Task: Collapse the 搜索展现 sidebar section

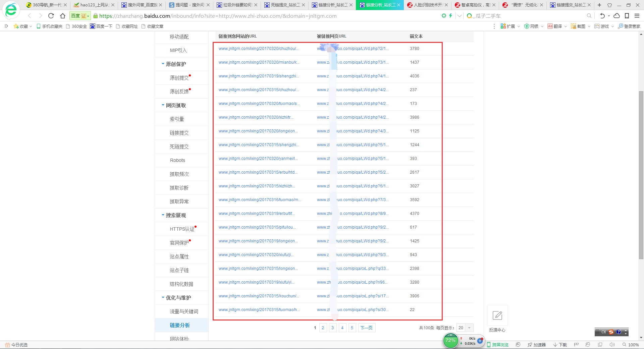Action: pos(163,215)
